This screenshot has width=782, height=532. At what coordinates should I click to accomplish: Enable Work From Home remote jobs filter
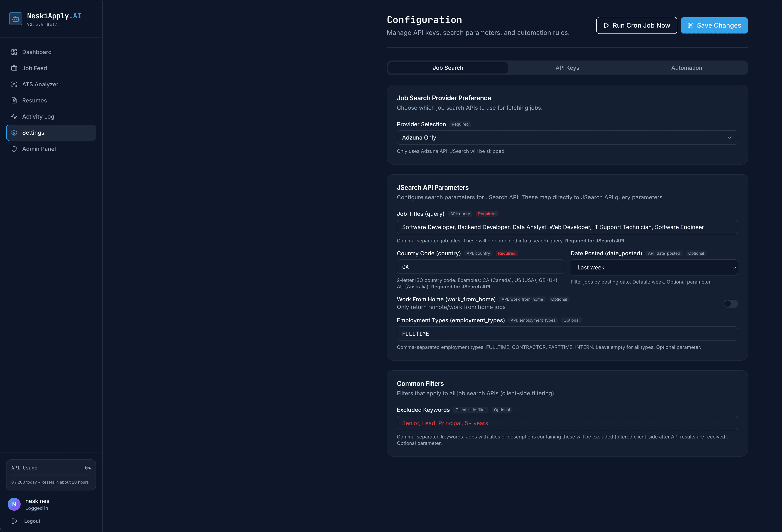coord(730,303)
